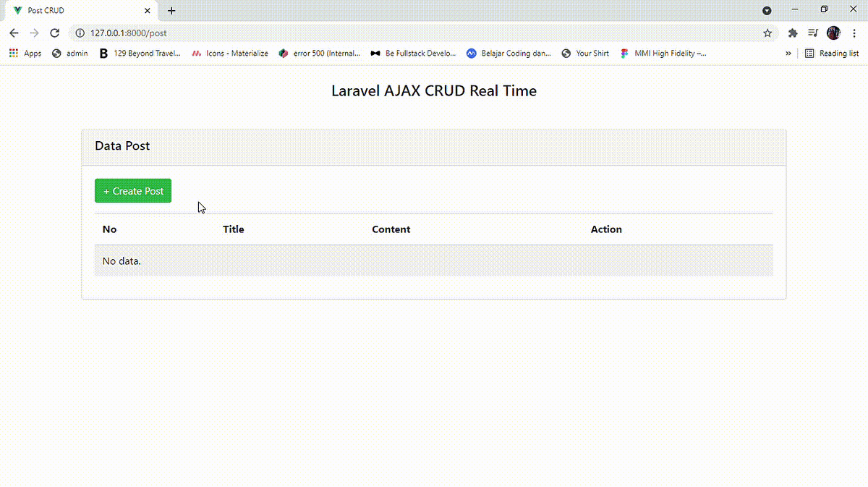The image size is (868, 487).
Task: Expand hidden bookmarks with the chevron
Action: point(788,53)
